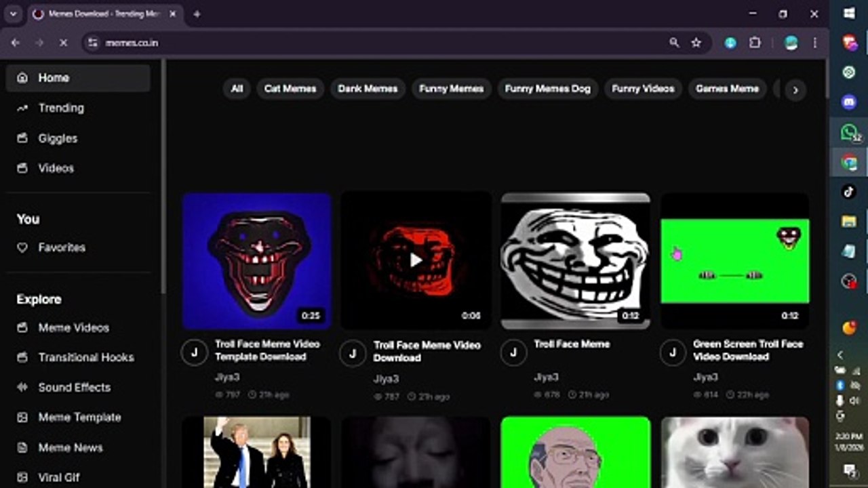Stop page loading with X button
This screenshot has height=488, width=868.
coord(63,43)
